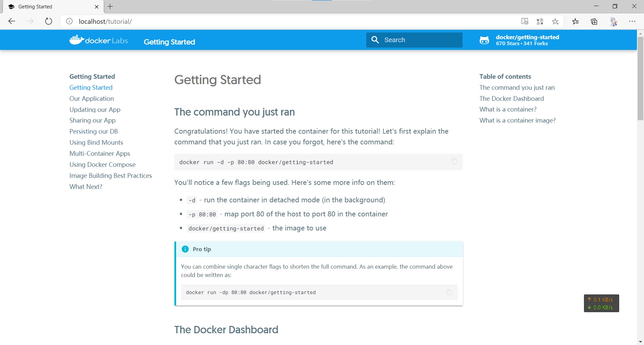Image resolution: width=644 pixels, height=345 pixels.
Task: Select the Getting Started browser tab
Action: 53,7
